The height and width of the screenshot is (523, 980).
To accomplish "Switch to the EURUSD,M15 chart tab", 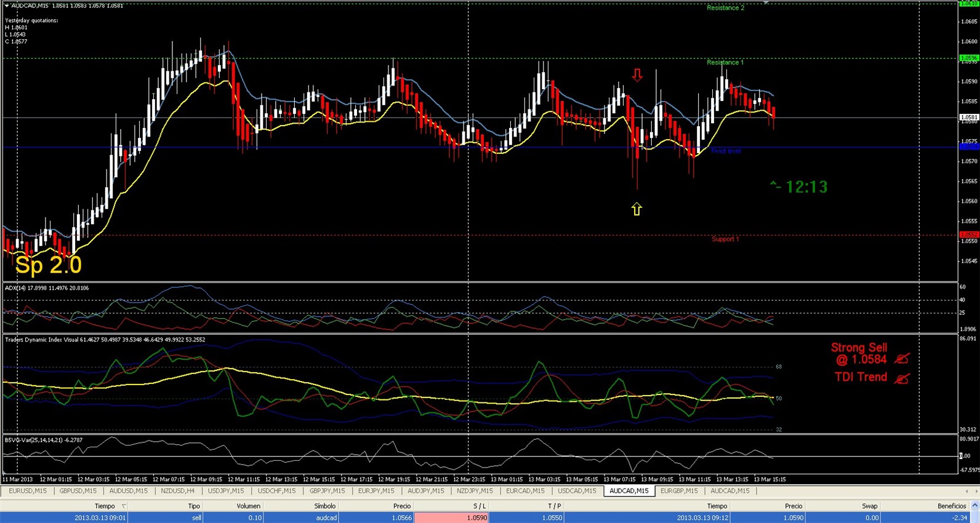I will [x=28, y=491].
